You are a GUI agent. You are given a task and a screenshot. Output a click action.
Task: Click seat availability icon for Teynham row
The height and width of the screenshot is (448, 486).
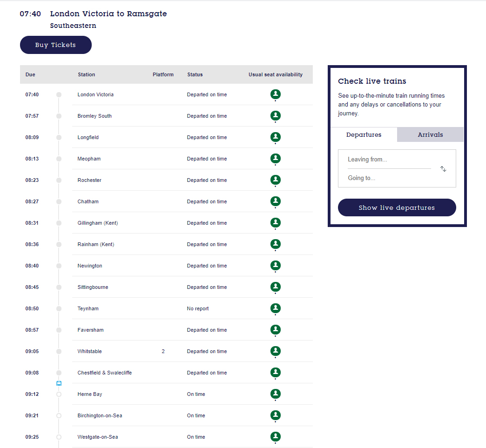[276, 308]
